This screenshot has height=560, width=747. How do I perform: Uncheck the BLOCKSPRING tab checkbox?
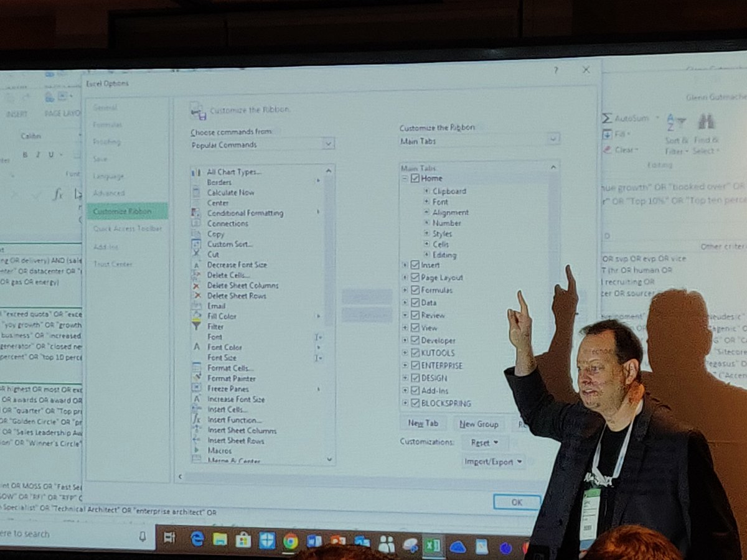click(x=415, y=403)
